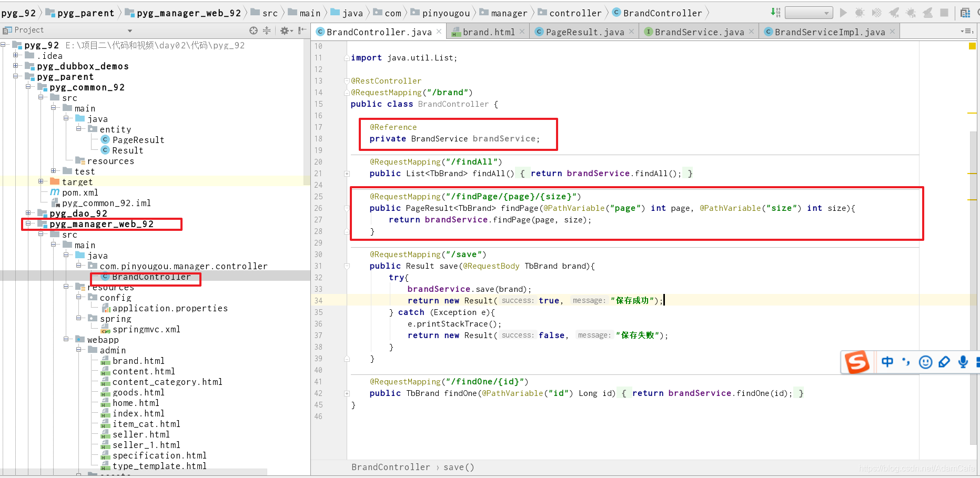
Task: Hide the Project tool window
Action: click(x=302, y=30)
